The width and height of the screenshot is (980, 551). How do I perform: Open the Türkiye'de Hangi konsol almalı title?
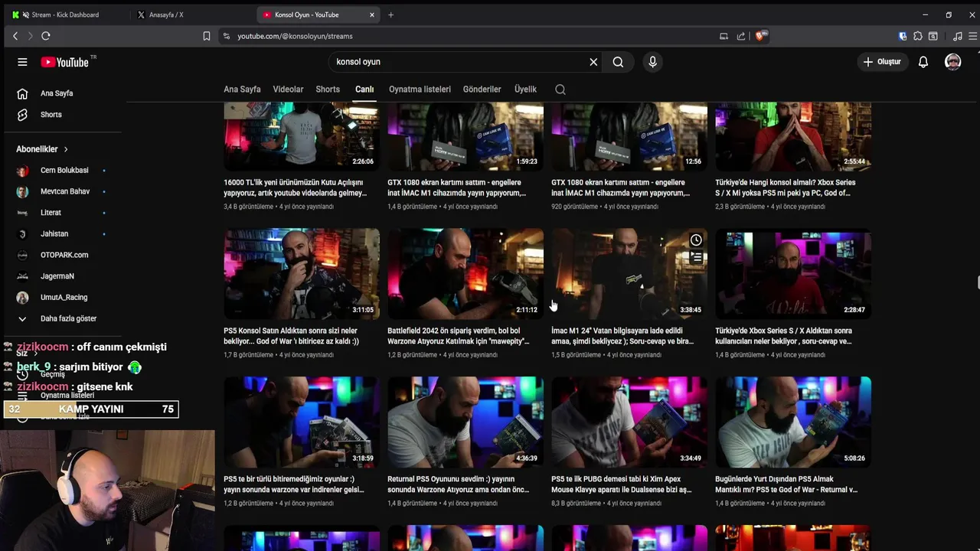click(786, 188)
